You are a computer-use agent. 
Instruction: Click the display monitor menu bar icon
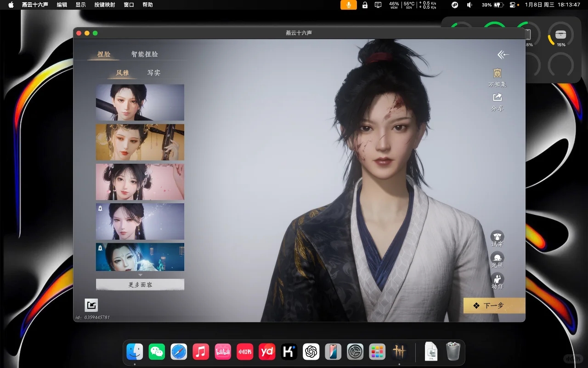[x=378, y=5]
